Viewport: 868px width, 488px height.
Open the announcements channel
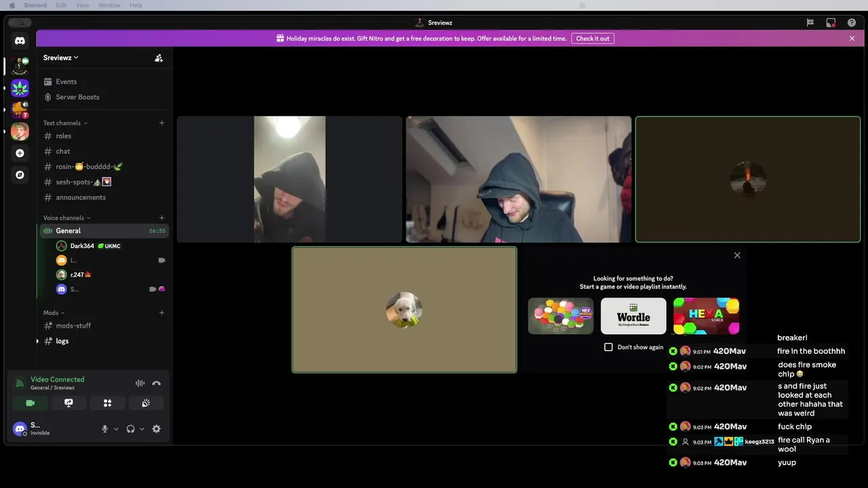104,197
